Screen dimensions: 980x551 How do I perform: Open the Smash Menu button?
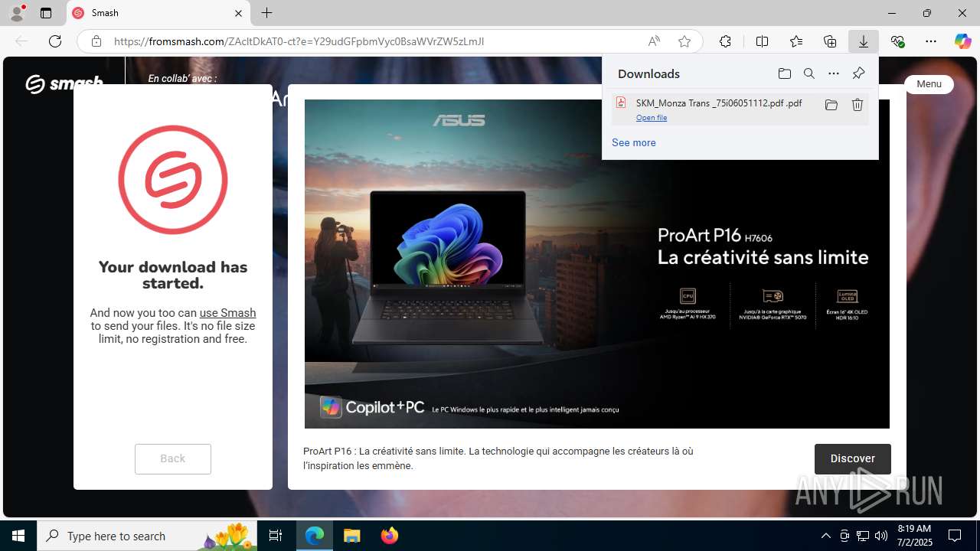click(929, 84)
